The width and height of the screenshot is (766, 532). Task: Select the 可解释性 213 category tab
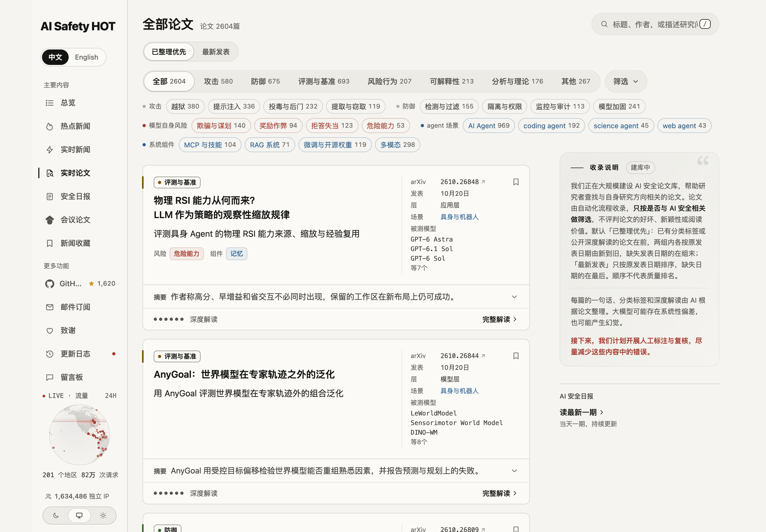[452, 82]
